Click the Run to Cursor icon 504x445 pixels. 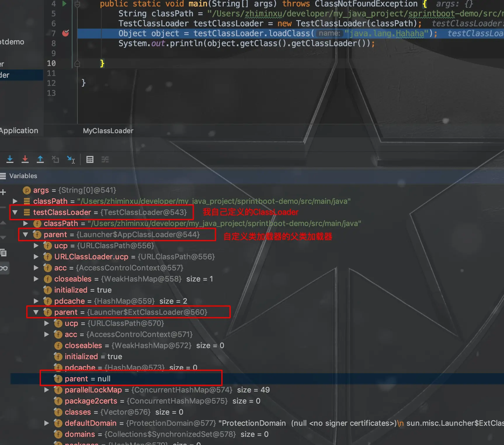[71, 159]
